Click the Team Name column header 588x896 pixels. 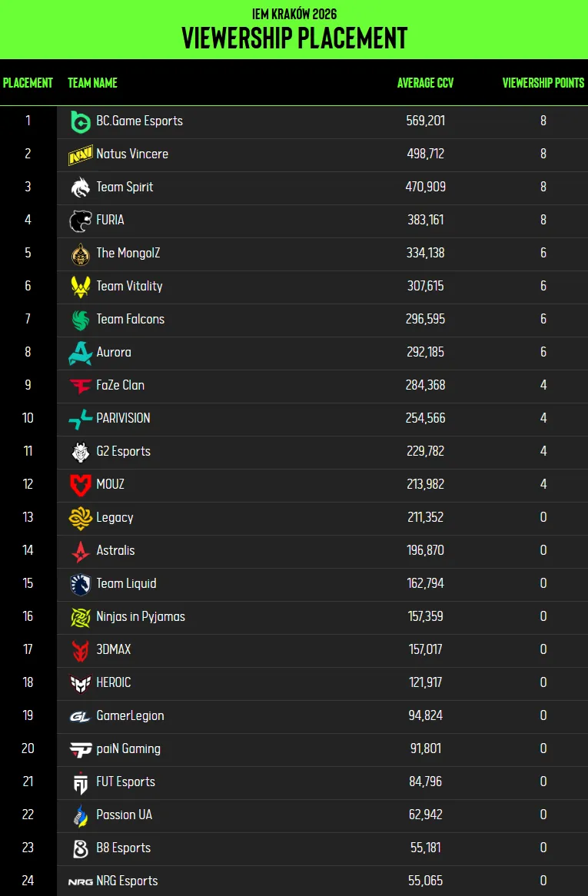click(x=92, y=83)
